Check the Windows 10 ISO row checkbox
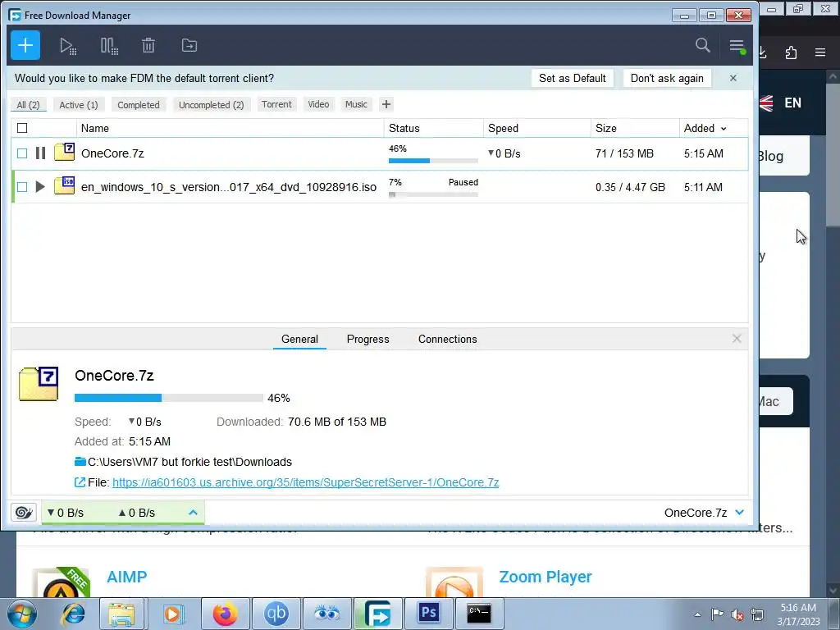The height and width of the screenshot is (630, 840). tap(22, 187)
